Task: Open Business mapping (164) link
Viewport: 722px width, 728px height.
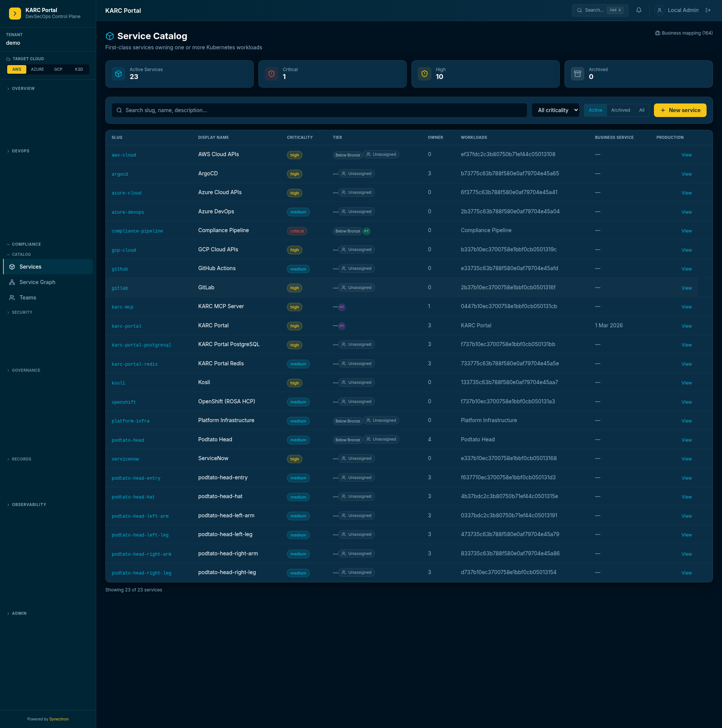Action: click(x=684, y=33)
